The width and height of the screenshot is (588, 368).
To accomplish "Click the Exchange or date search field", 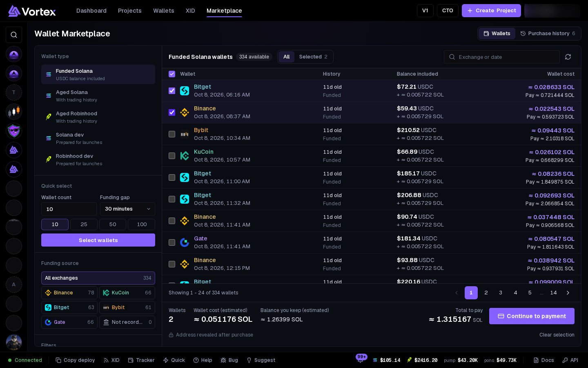I will (502, 57).
